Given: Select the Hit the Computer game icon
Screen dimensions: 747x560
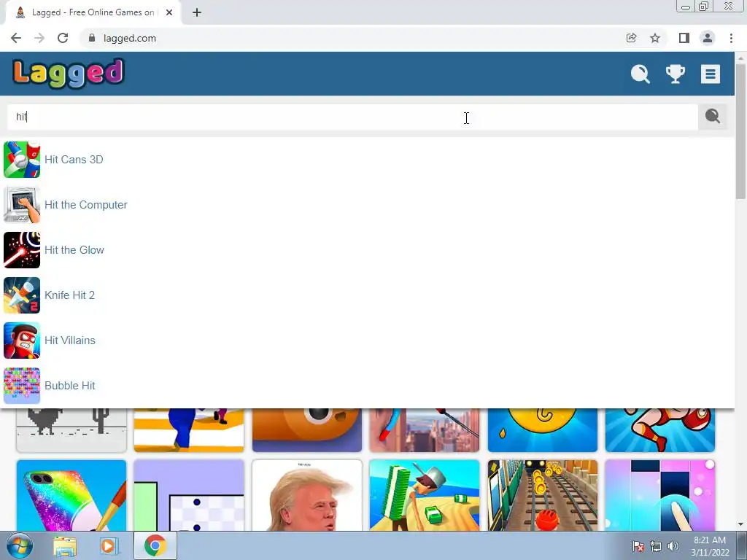Looking at the screenshot, I should (x=22, y=205).
